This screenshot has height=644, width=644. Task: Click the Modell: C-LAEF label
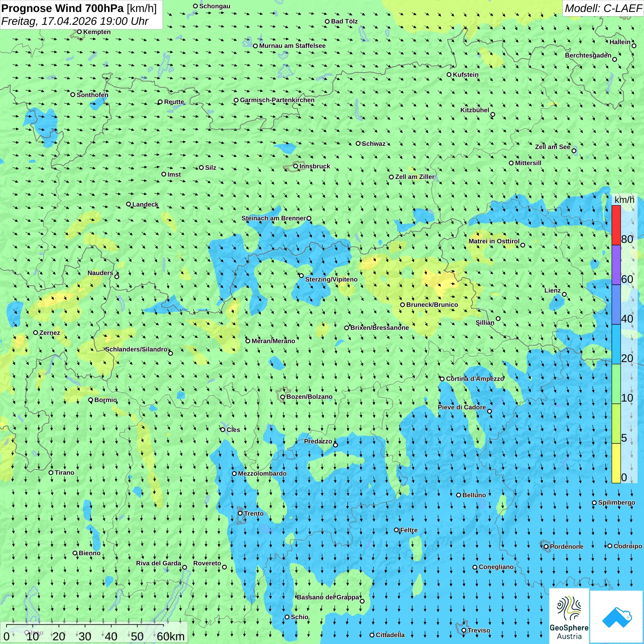(x=603, y=8)
